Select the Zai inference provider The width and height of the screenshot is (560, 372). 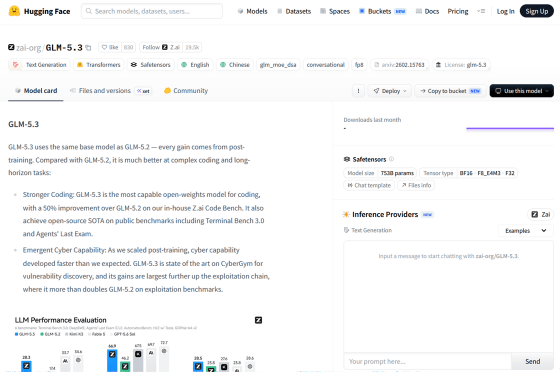click(x=540, y=214)
